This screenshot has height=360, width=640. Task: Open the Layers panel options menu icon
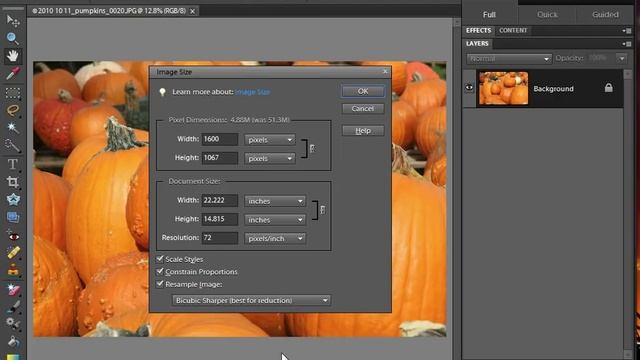coord(627,44)
